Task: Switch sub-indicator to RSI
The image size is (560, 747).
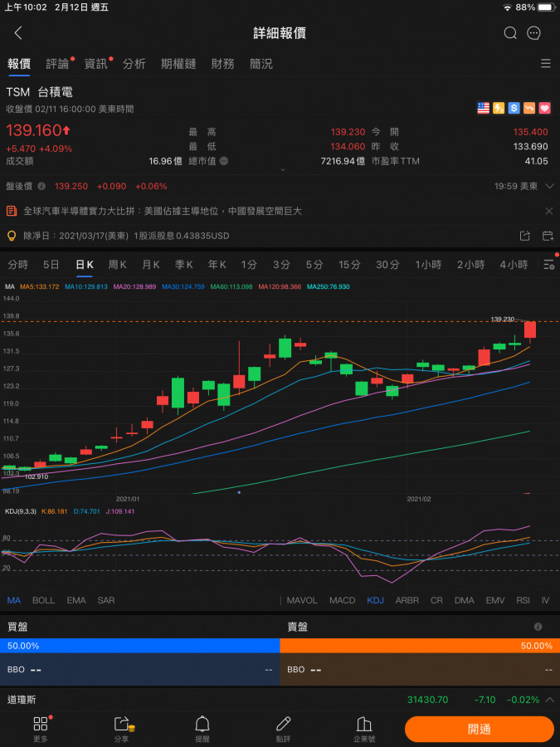Action: tap(523, 600)
